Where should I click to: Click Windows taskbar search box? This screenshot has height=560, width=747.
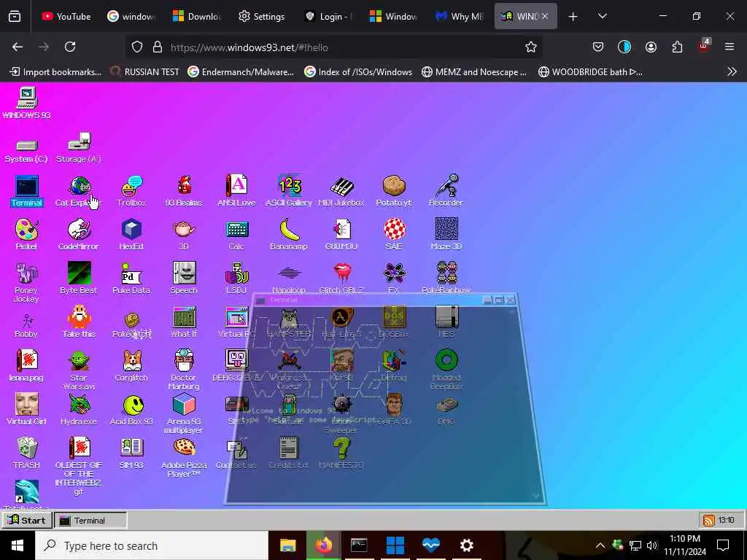click(x=152, y=545)
